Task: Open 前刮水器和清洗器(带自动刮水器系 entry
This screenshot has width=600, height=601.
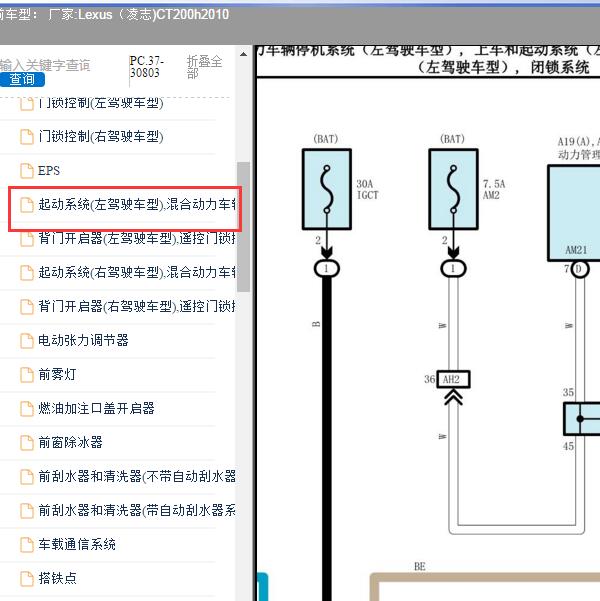Action: point(136,510)
